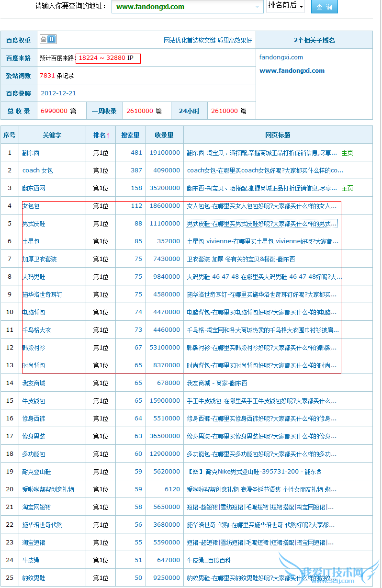Open the keyword coach 女包 link
This screenshot has height=588, width=382.
pyautogui.click(x=38, y=171)
